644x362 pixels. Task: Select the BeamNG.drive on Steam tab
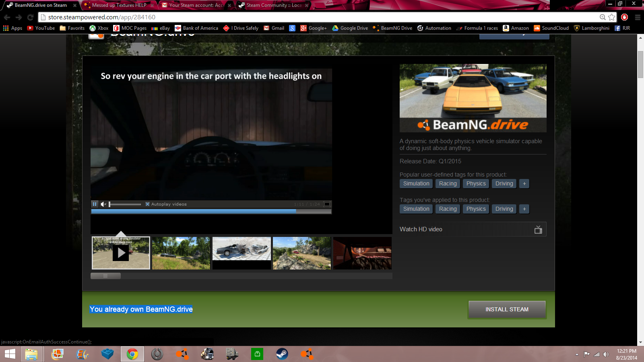pos(40,5)
